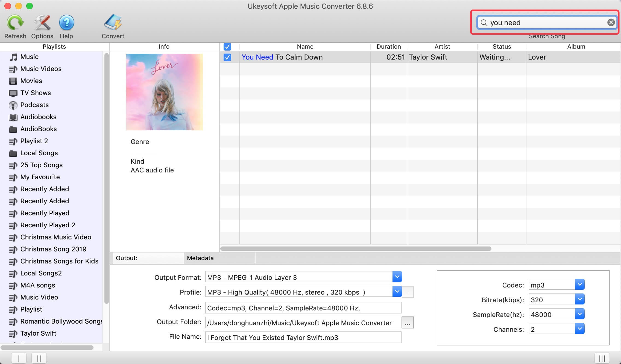Sort by the Status column header

[502, 47]
